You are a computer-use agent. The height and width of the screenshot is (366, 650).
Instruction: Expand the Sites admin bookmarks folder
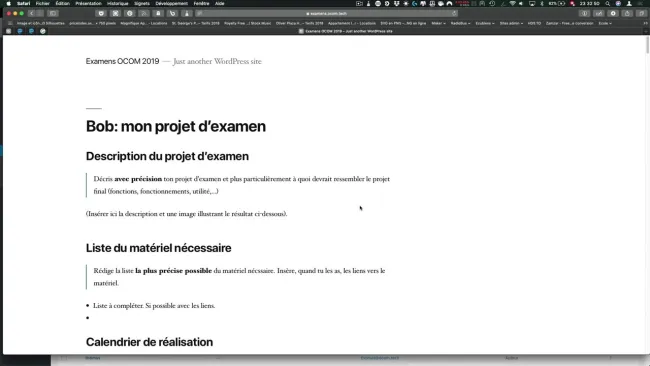tap(511, 23)
